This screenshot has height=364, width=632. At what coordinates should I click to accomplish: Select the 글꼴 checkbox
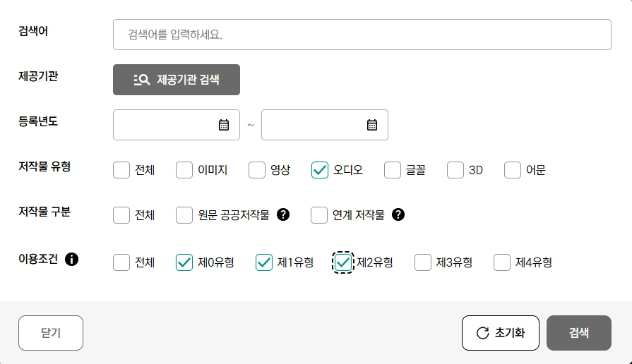tap(393, 170)
